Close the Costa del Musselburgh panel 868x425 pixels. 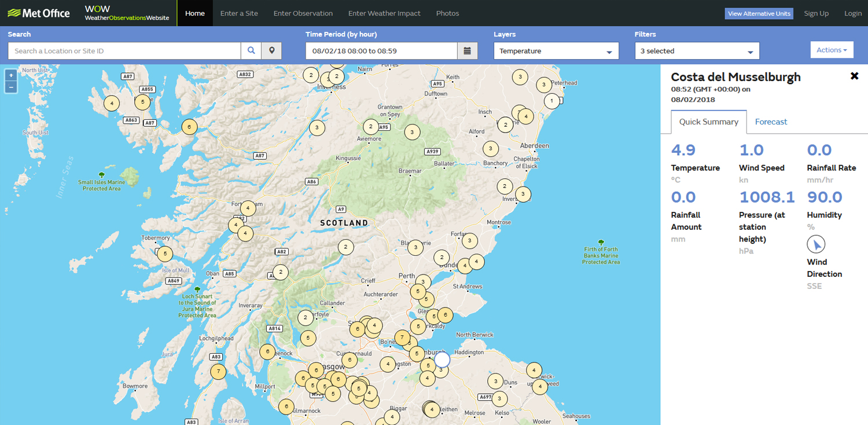click(854, 76)
